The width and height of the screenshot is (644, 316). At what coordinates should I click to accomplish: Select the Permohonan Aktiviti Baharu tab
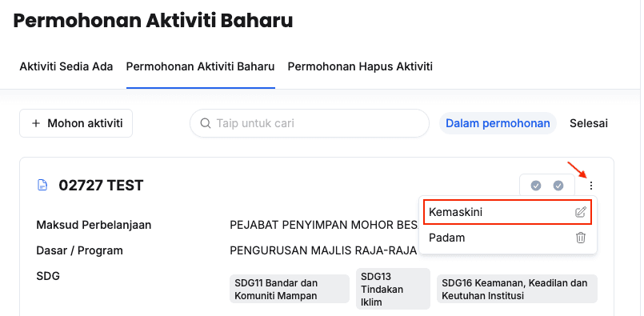coord(201,66)
